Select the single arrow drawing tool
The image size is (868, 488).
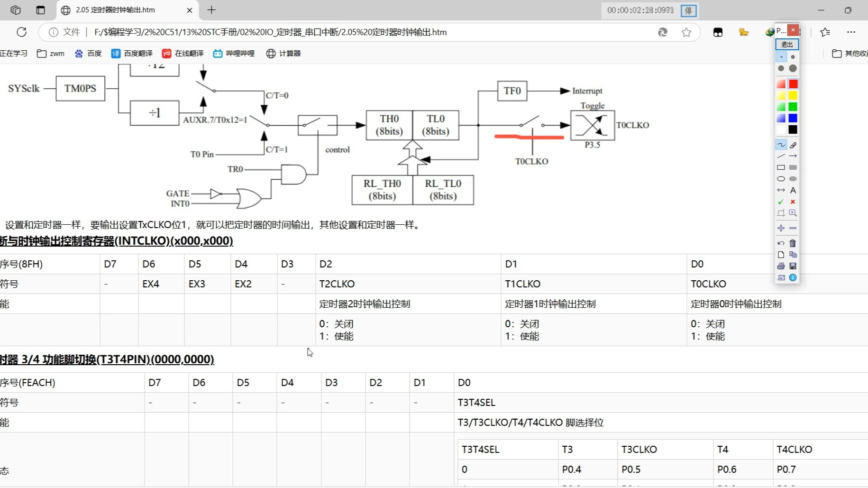pos(793,156)
